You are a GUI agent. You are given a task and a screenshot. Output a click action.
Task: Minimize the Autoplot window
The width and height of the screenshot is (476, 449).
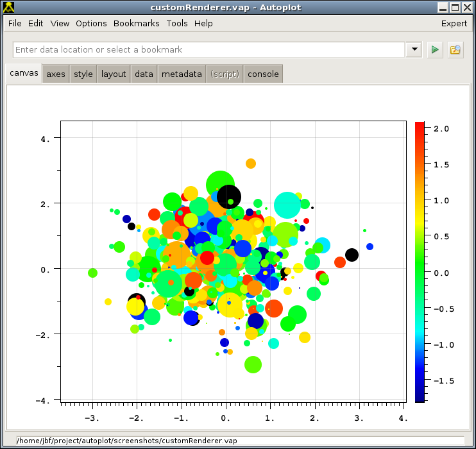[x=443, y=8]
